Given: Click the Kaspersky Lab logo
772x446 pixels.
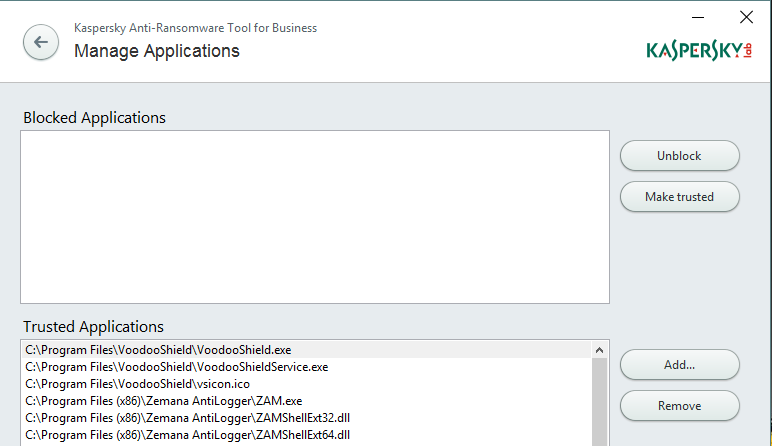Looking at the screenshot, I should (x=699, y=51).
